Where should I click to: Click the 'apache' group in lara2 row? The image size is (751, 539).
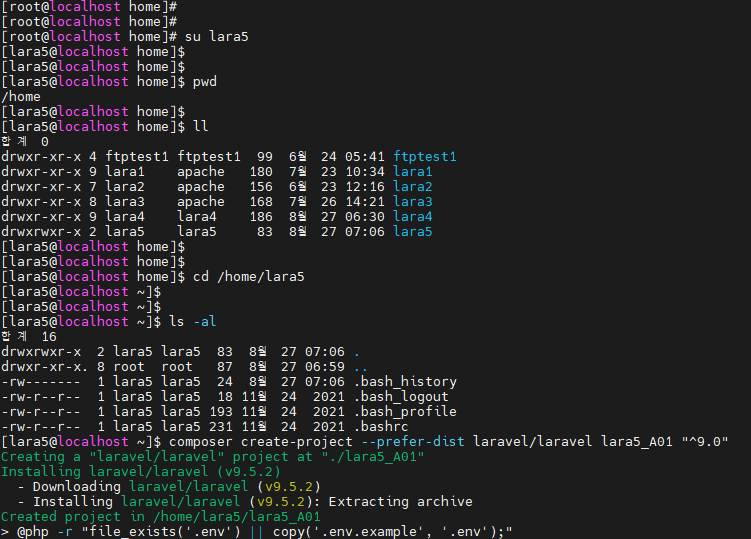click(201, 187)
